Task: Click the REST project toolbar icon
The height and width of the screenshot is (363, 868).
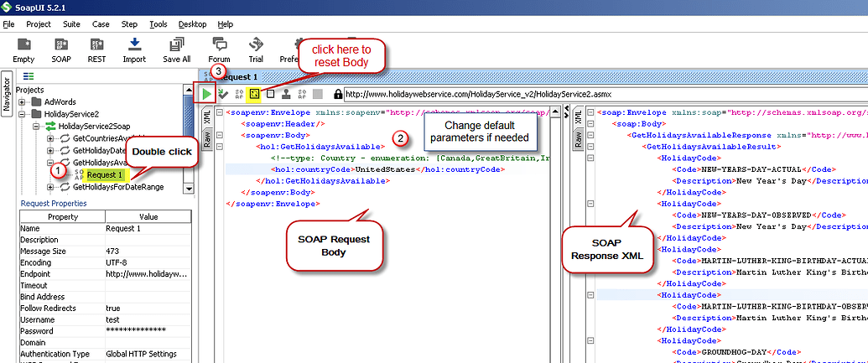Action: coord(96,44)
